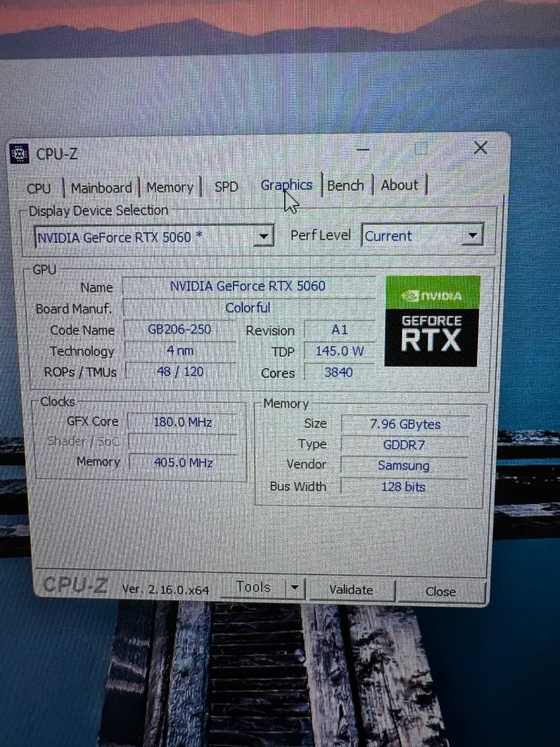Expand the Display Device Selection dropdown arrow
Screen dimensions: 560x747
pos(265,237)
